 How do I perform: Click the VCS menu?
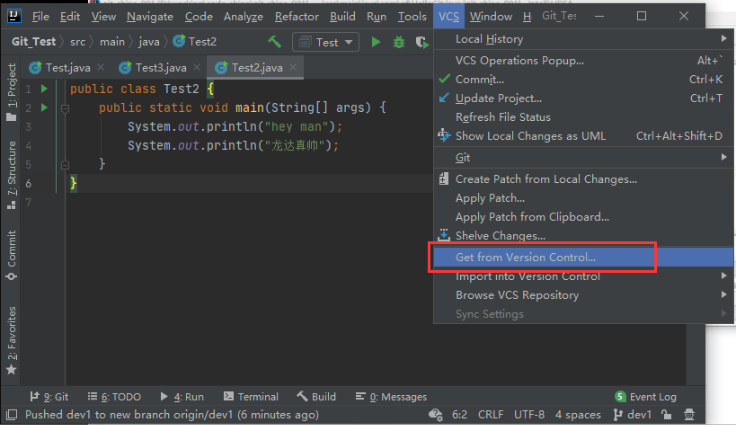(449, 16)
